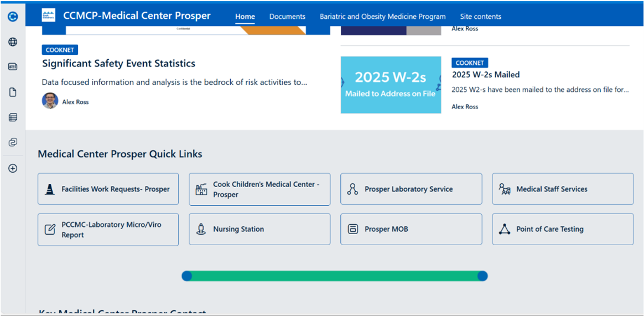The height and width of the screenshot is (316, 644).
Task: Open Significant Safety Event Statistics article
Action: click(119, 63)
